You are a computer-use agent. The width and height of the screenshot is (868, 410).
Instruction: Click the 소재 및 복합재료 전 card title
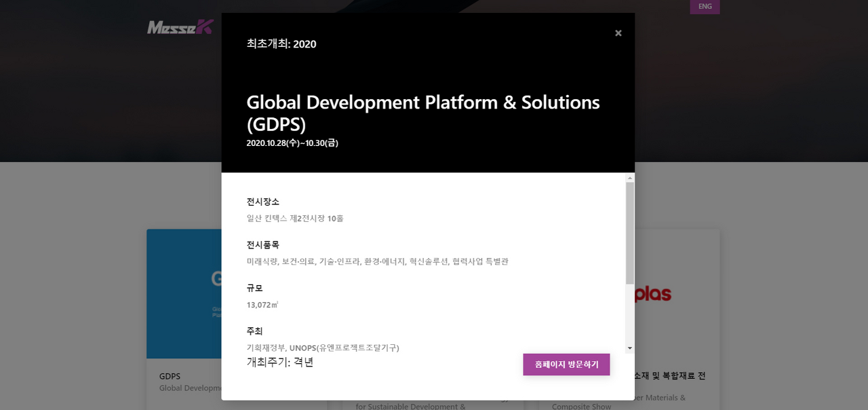[670, 375]
